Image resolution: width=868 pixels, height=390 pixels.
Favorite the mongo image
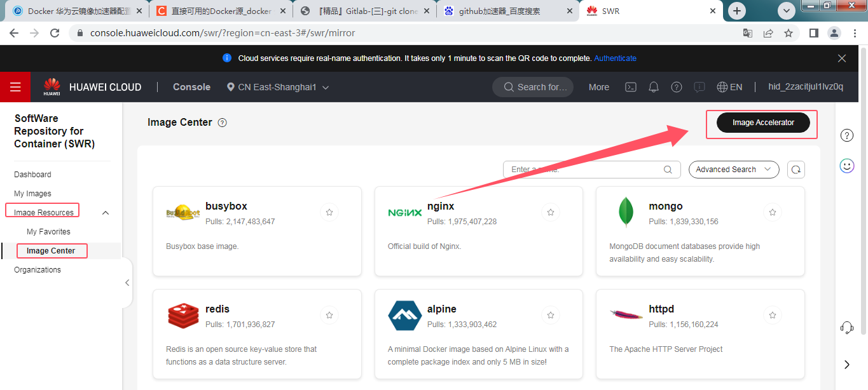pyautogui.click(x=772, y=212)
